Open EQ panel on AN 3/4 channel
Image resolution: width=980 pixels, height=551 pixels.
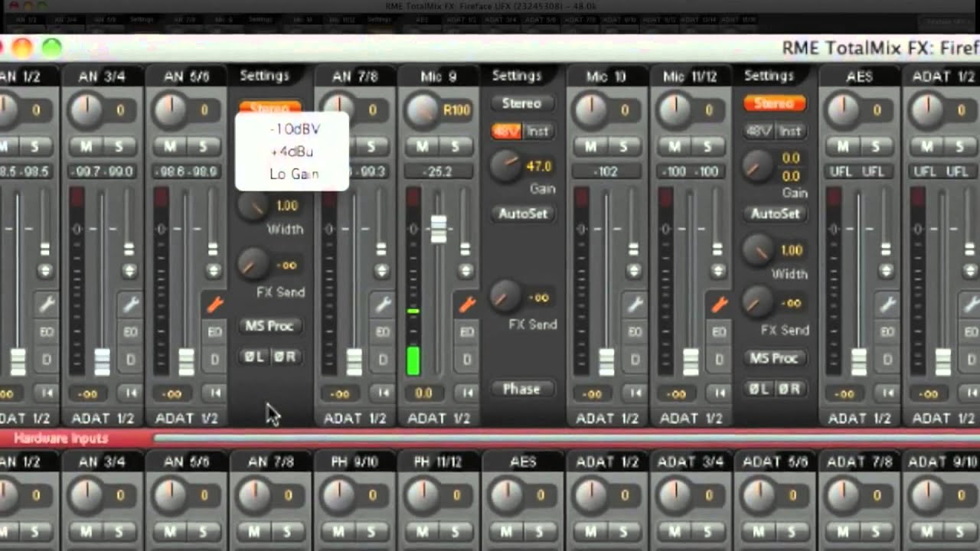tap(131, 332)
